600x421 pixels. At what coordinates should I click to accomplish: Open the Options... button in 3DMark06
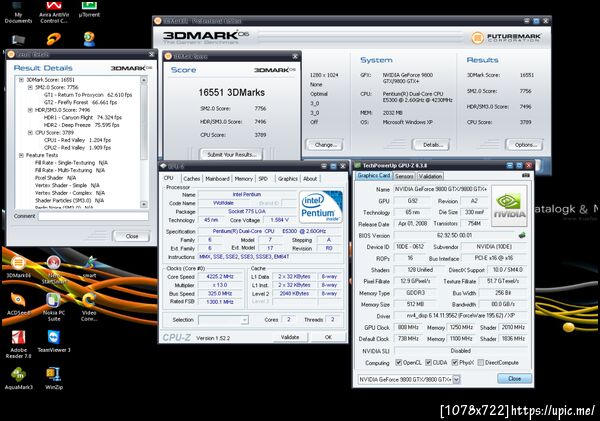tap(525, 145)
